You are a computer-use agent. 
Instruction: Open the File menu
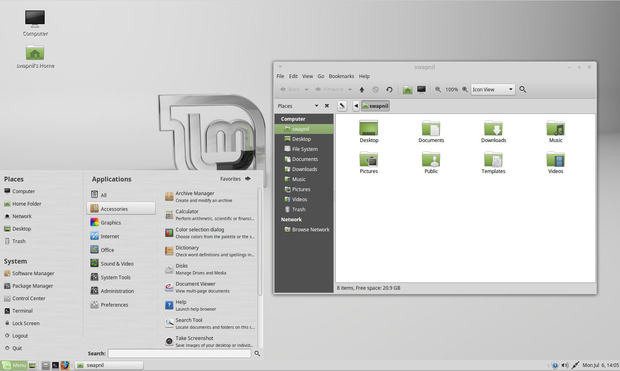(280, 76)
